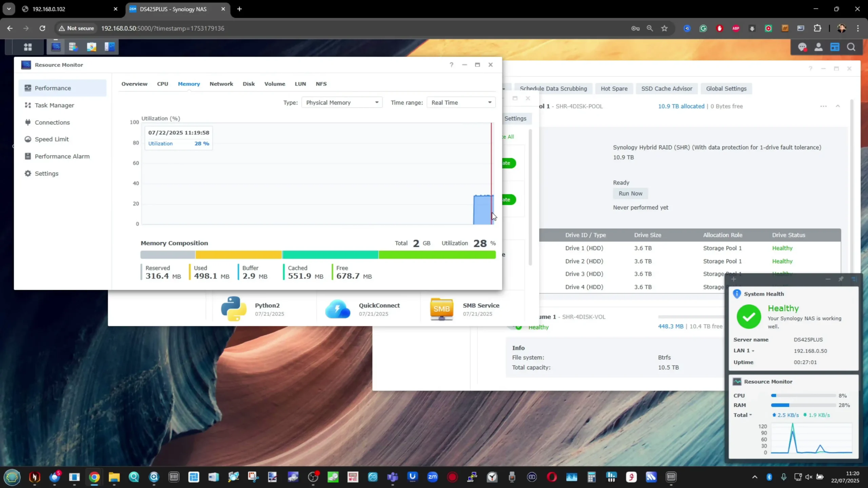Open Microsoft Teams from Windows taskbar
This screenshot has height=488, width=868.
[393, 477]
